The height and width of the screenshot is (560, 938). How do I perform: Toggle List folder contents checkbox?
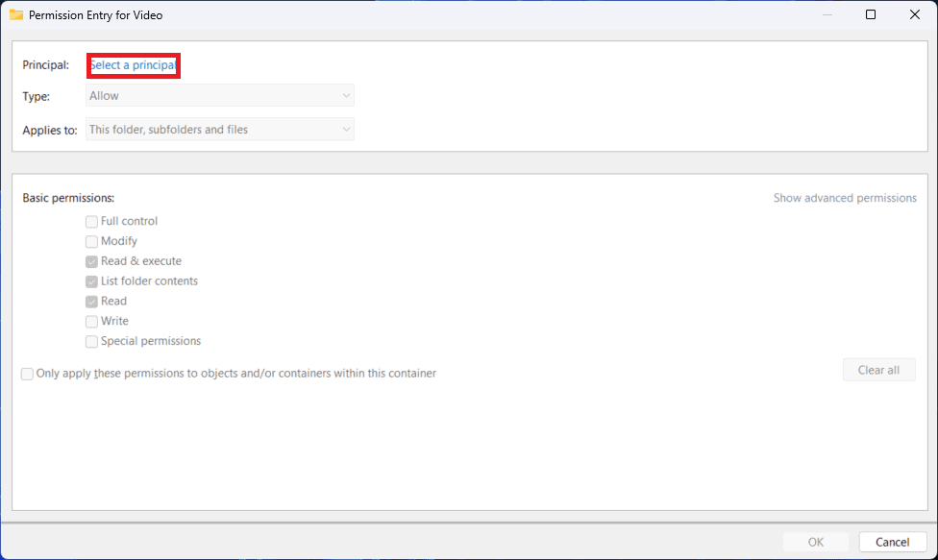pos(91,281)
